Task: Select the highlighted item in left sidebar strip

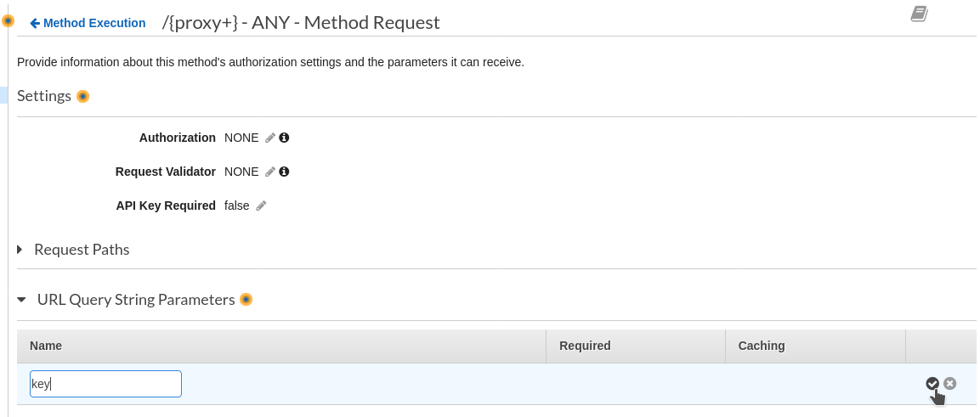Action: [3, 95]
